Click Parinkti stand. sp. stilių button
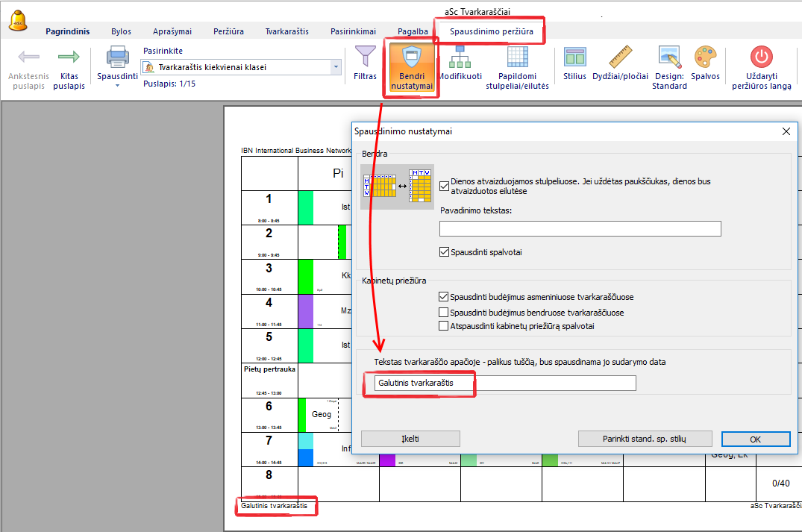 645,439
